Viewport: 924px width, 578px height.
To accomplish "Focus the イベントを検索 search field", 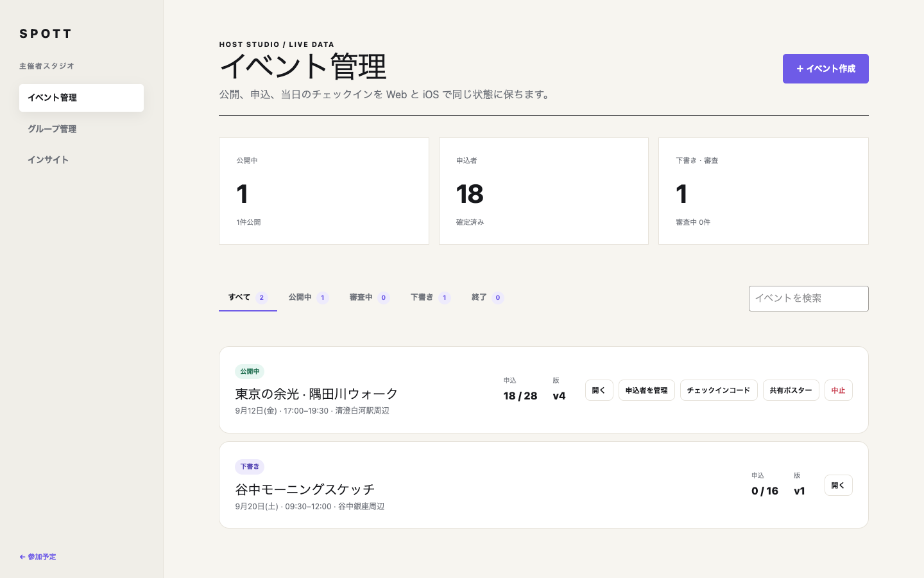I will coord(809,299).
